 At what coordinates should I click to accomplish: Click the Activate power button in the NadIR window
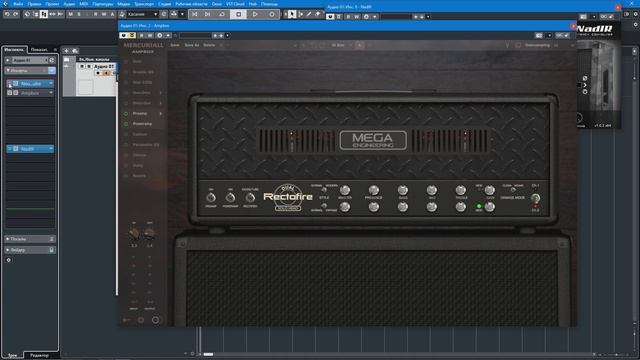point(330,17)
